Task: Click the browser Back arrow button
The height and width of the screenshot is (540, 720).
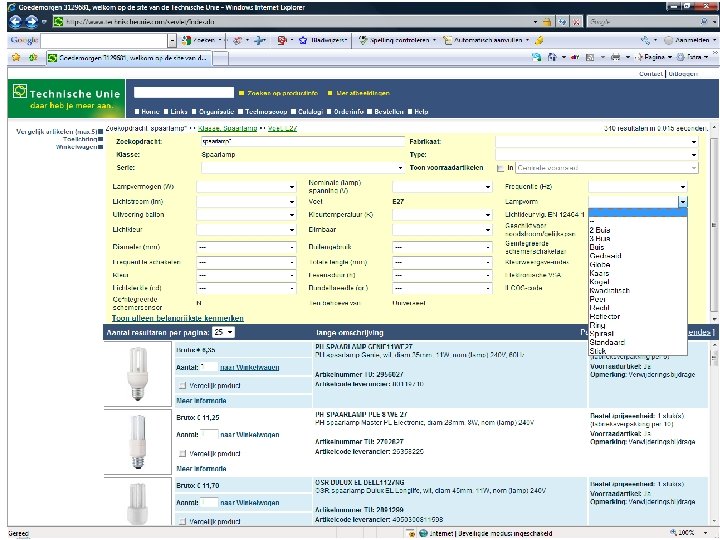Action: pyautogui.click(x=16, y=21)
